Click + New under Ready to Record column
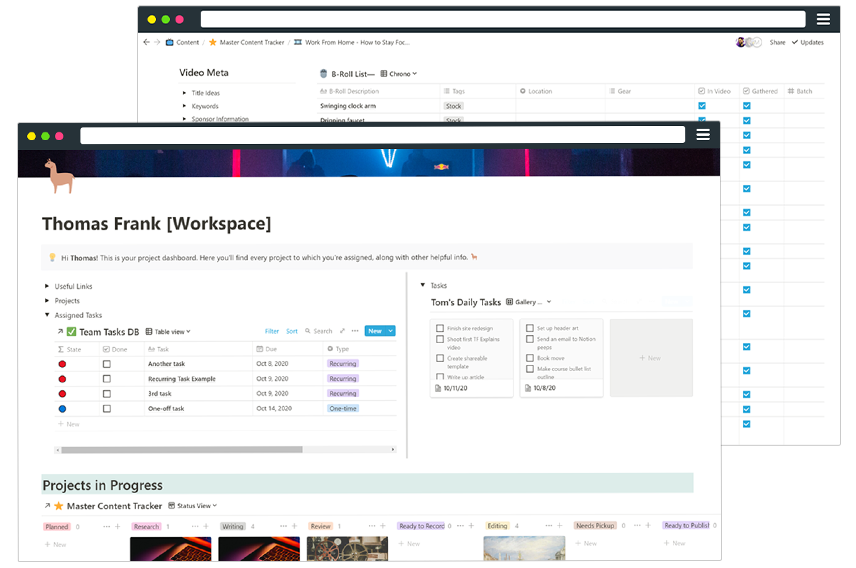The width and height of the screenshot is (856, 568). pyautogui.click(x=409, y=543)
